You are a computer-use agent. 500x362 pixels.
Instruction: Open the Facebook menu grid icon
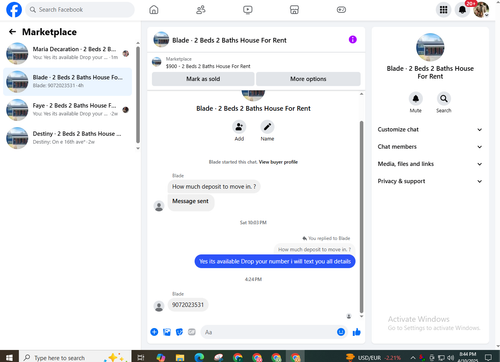click(x=443, y=10)
